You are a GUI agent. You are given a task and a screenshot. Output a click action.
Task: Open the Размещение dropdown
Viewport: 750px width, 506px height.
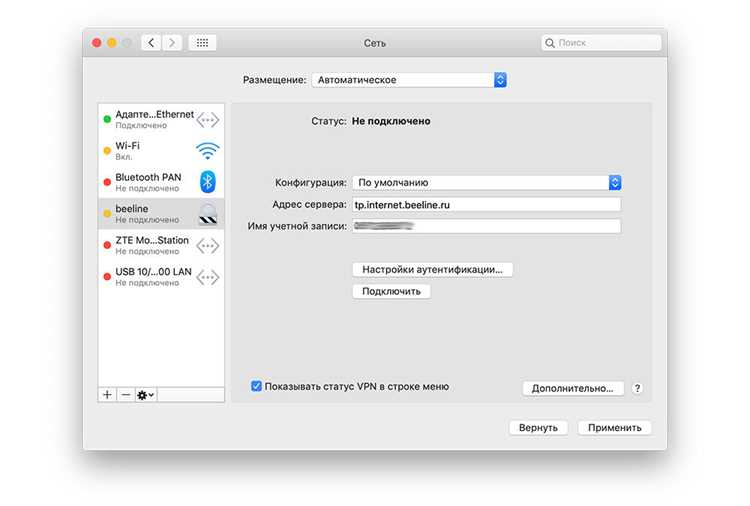[409, 80]
